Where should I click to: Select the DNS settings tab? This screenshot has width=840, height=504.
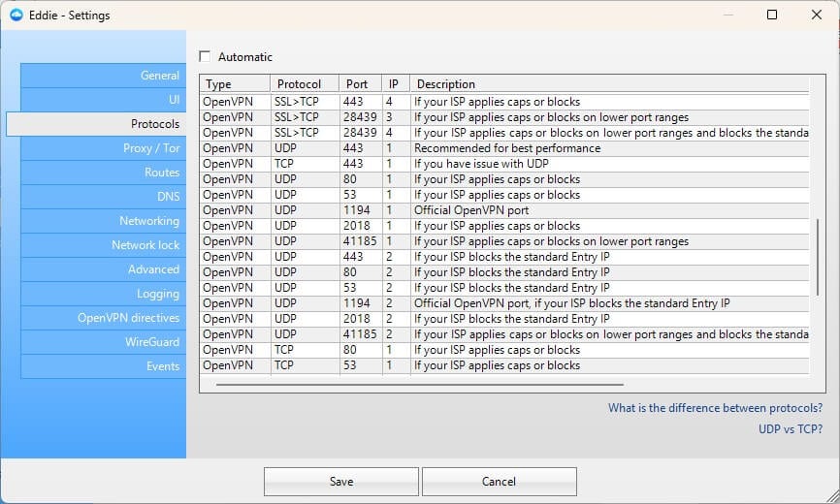[103, 197]
